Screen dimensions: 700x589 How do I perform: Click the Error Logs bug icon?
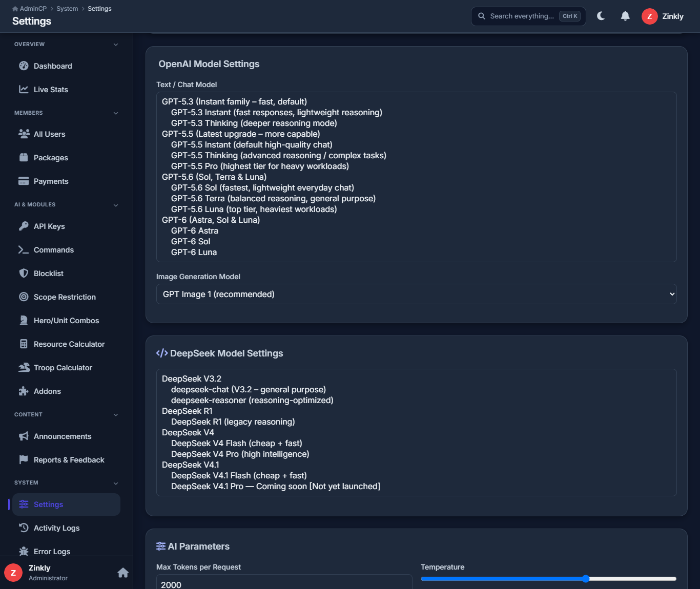click(x=24, y=551)
